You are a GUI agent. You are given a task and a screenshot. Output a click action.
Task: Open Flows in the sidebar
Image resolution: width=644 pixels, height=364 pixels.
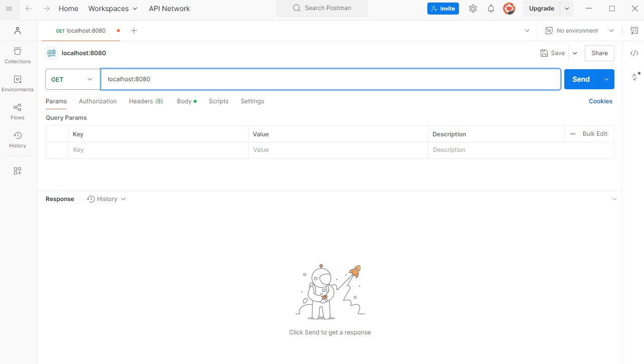click(18, 111)
